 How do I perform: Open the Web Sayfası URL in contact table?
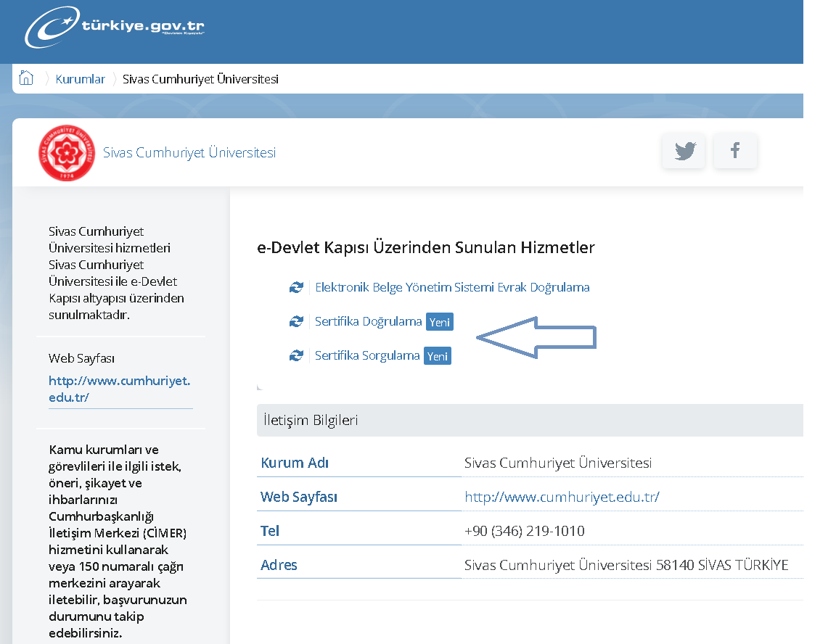[562, 497]
